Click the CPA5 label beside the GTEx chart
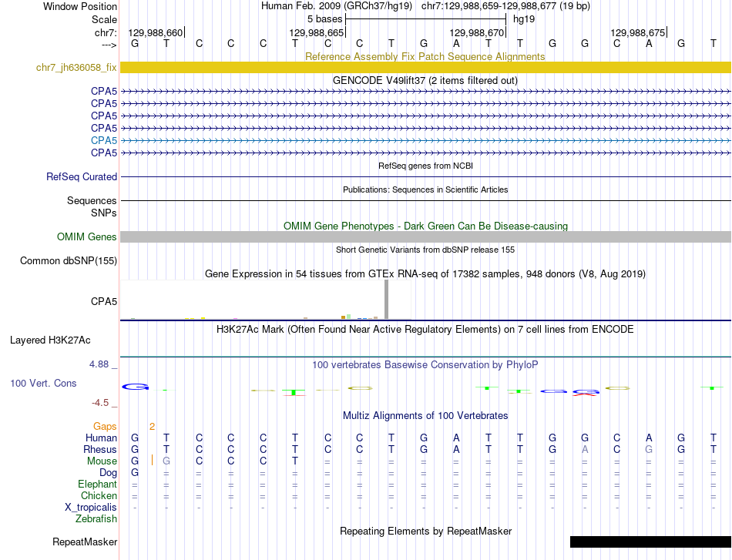This screenshot has height=560, width=732. coord(104,301)
